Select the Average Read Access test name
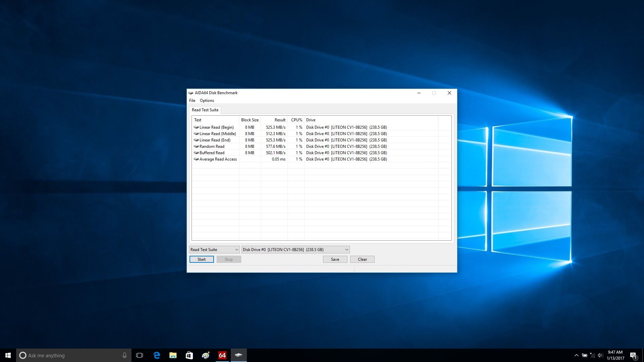 pos(218,159)
